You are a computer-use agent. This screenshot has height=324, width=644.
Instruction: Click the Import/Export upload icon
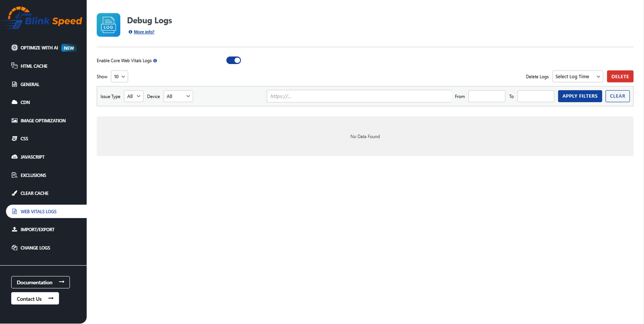tap(14, 229)
